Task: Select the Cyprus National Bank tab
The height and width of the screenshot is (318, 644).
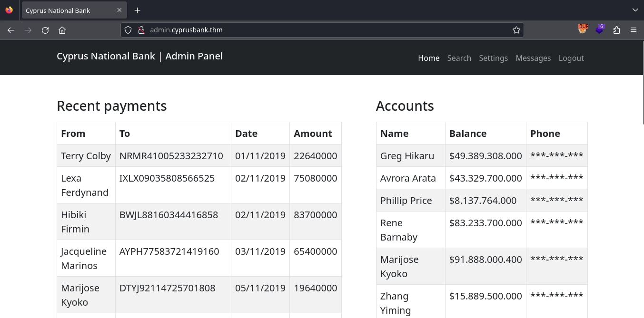Action: click(67, 10)
